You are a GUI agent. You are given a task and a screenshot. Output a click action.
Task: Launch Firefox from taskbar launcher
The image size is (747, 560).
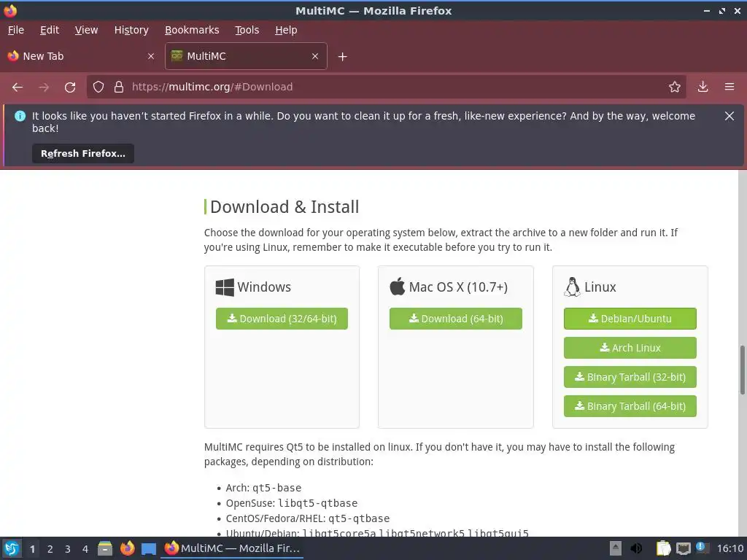click(x=127, y=548)
